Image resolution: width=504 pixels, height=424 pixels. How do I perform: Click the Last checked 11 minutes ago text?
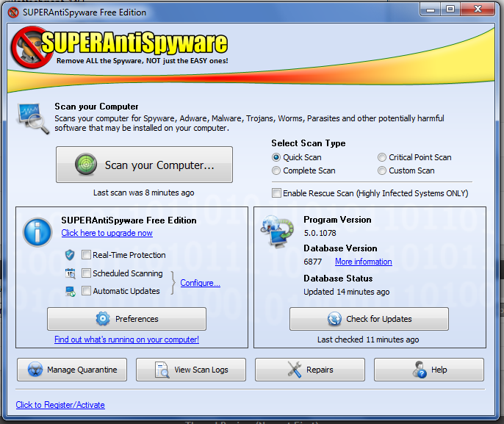click(x=368, y=339)
